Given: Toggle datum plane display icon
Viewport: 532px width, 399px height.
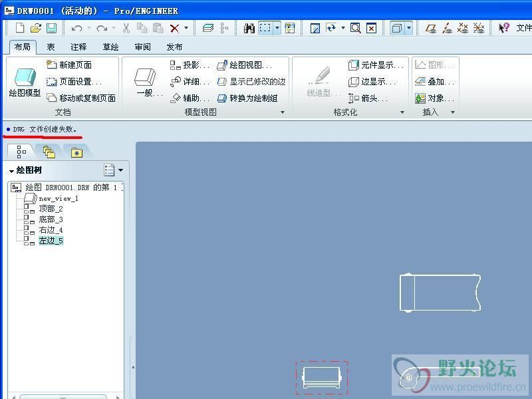Looking at the screenshot, I should tap(430, 28).
